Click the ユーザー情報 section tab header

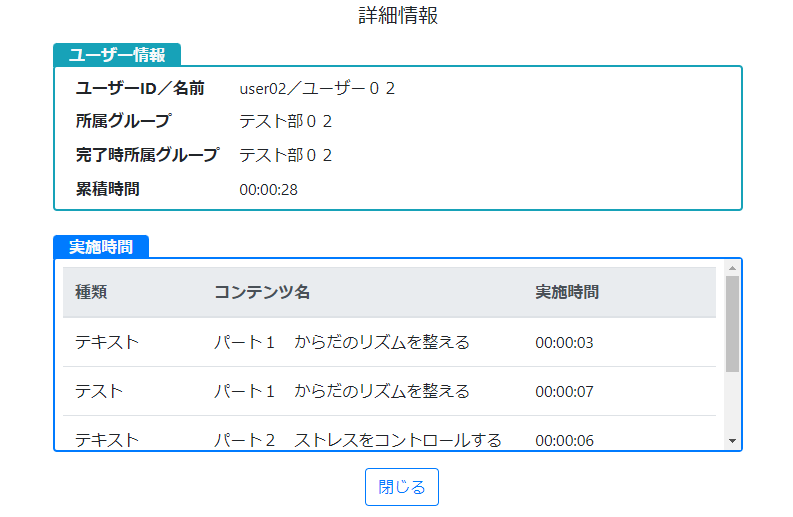117,55
